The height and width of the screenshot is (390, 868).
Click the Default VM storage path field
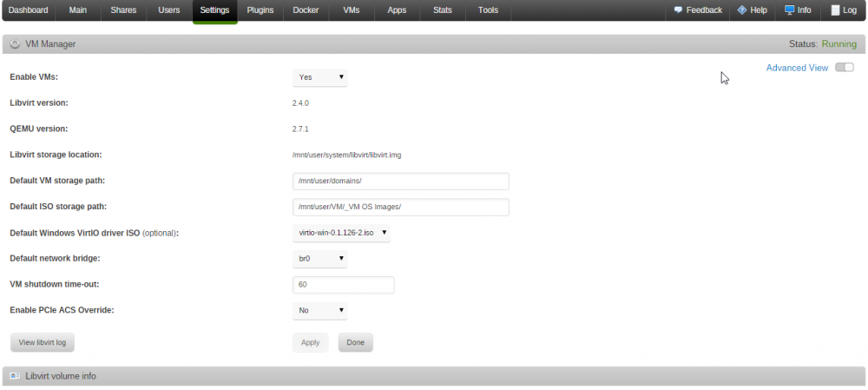pyautogui.click(x=401, y=182)
